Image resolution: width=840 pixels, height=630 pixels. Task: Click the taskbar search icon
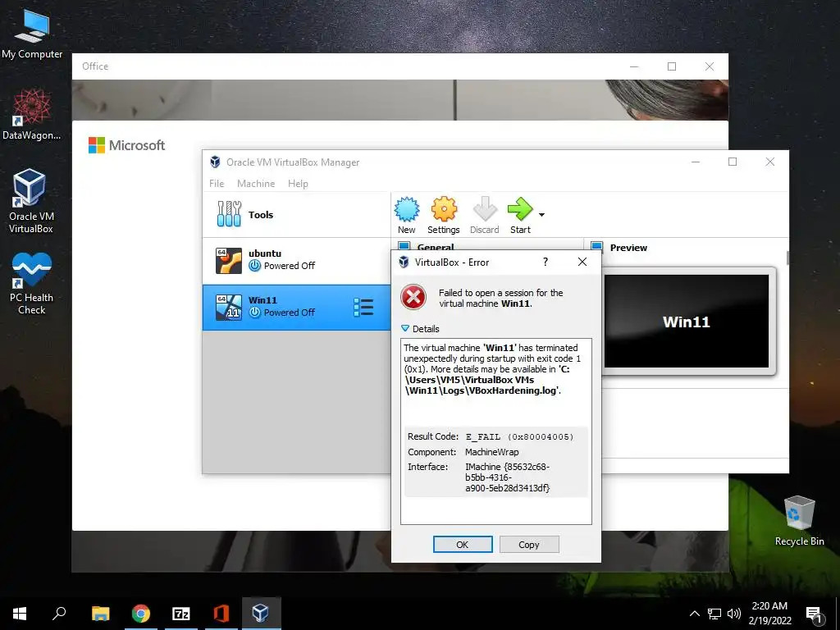(59, 614)
